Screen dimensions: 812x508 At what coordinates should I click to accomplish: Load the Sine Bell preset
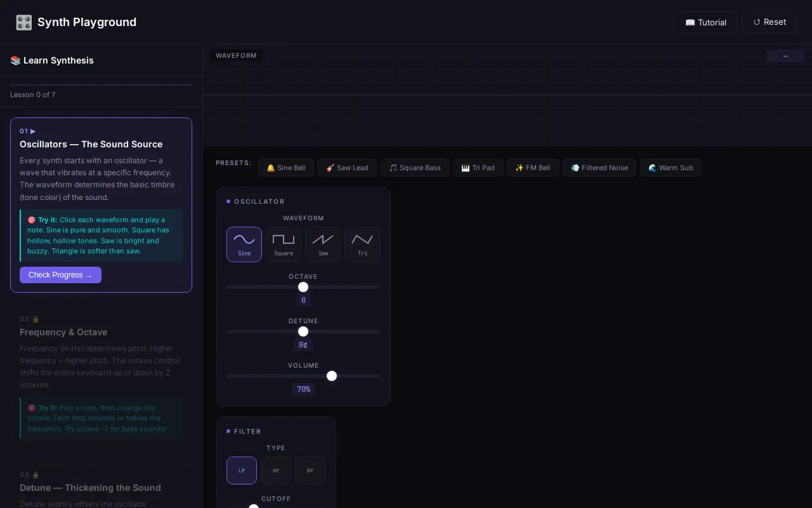286,168
